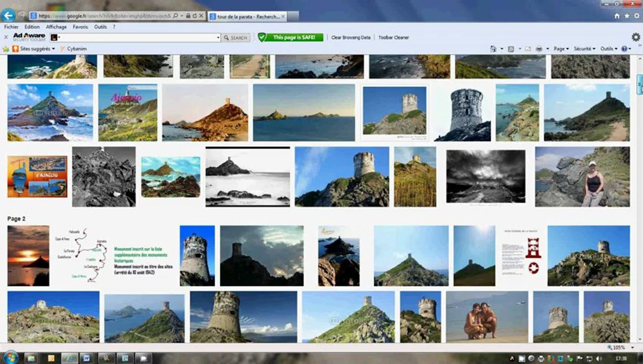Open the woman sitting on rocks photo
Screen dimensions: 643x364
(582, 177)
